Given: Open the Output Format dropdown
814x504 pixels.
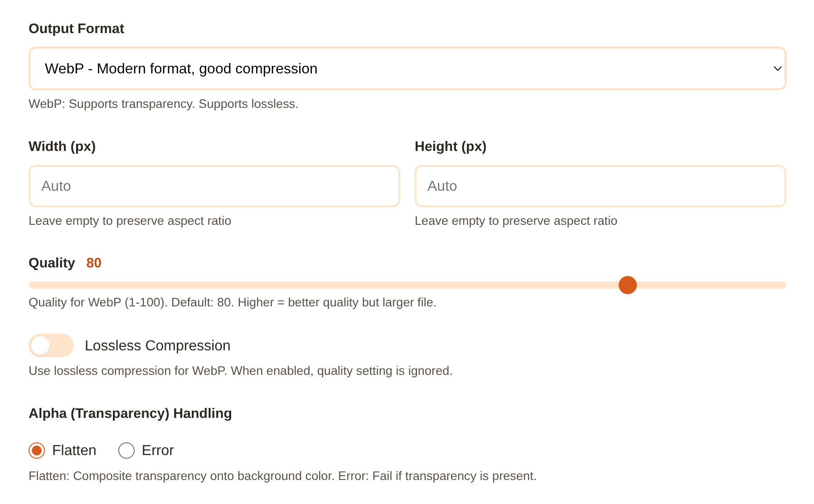Looking at the screenshot, I should [407, 68].
